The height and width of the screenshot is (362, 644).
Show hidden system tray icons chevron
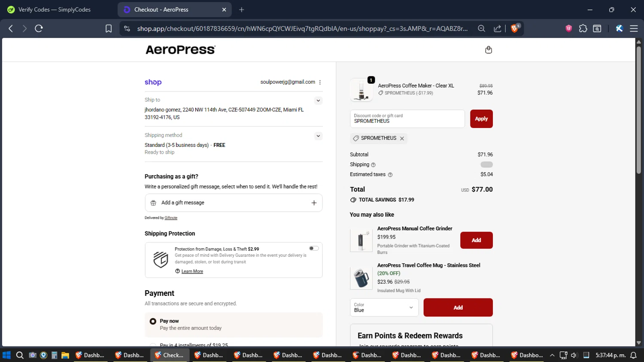pos(552,355)
